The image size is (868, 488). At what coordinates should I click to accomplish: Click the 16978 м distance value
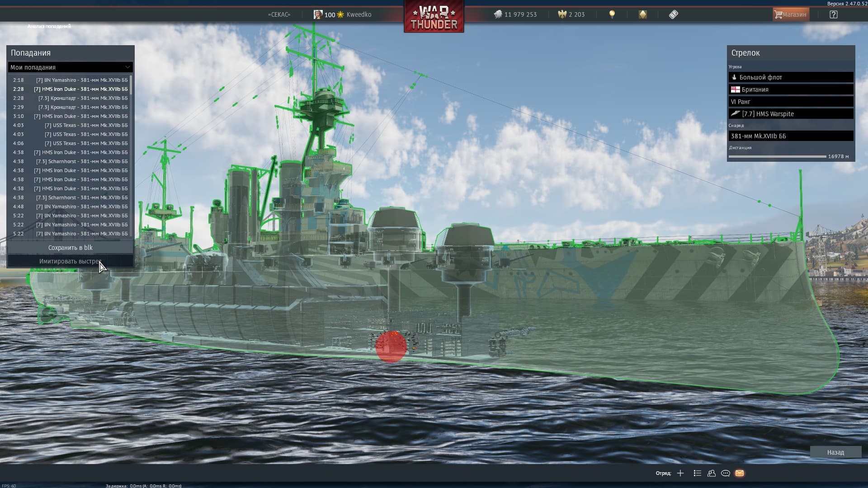839,156
